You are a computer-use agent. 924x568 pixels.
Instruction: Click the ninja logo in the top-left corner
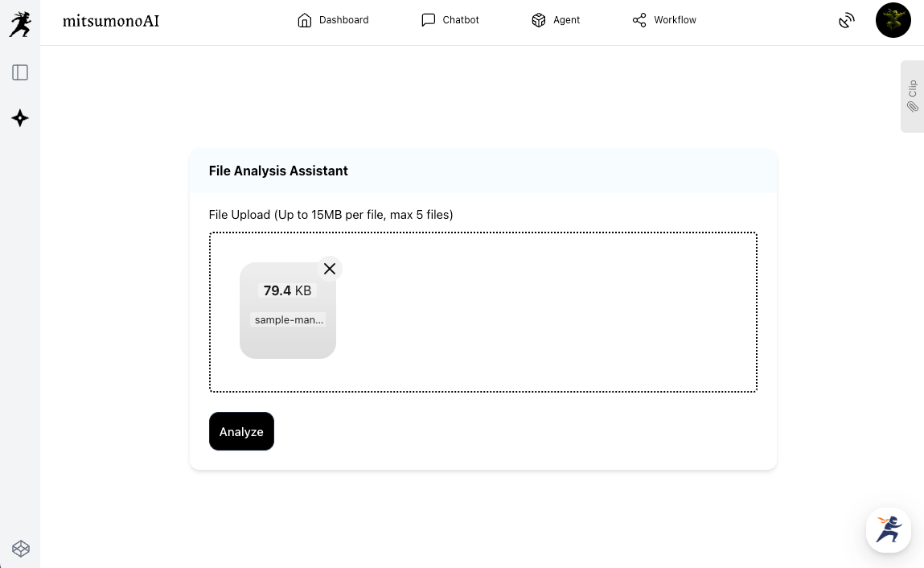pyautogui.click(x=20, y=24)
